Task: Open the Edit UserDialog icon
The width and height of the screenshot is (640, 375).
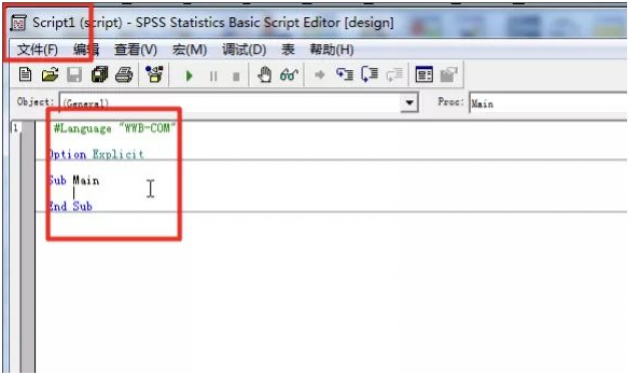Action: coord(424,74)
